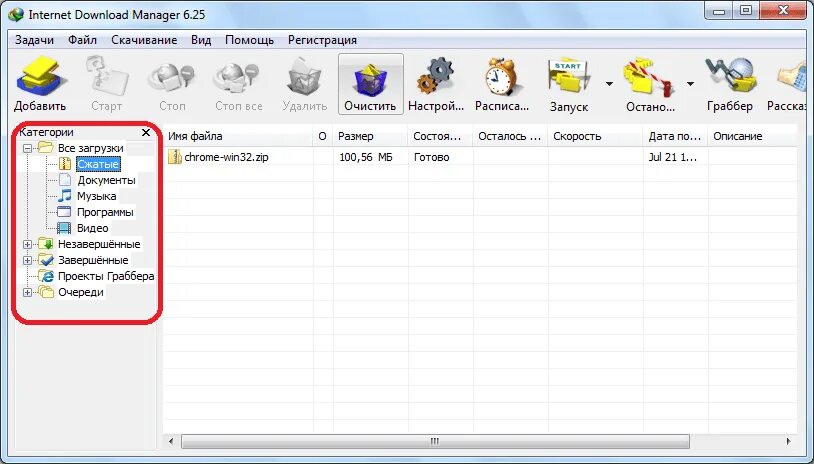Click the horizontal scrollbar thumb
The height and width of the screenshot is (464, 814).
pyautogui.click(x=435, y=442)
